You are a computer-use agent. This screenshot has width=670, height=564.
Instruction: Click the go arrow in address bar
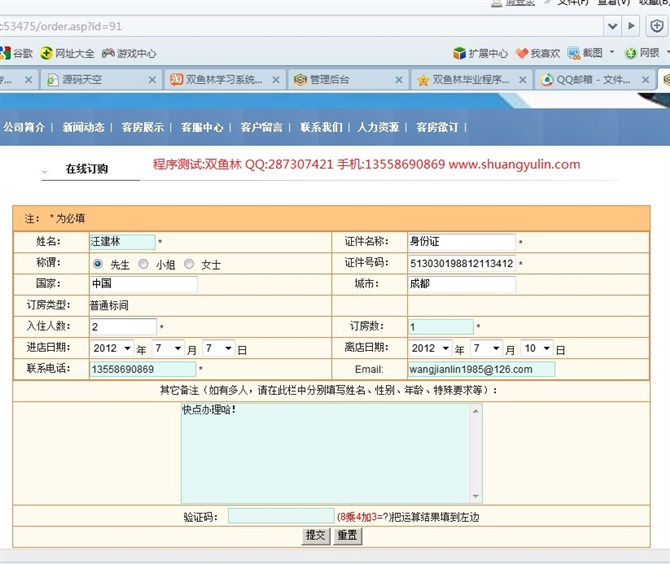[x=632, y=26]
